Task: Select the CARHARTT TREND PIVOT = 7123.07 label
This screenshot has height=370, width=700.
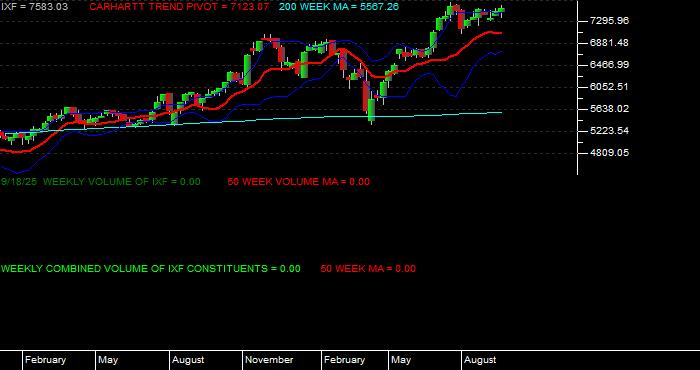Action: click(x=179, y=7)
